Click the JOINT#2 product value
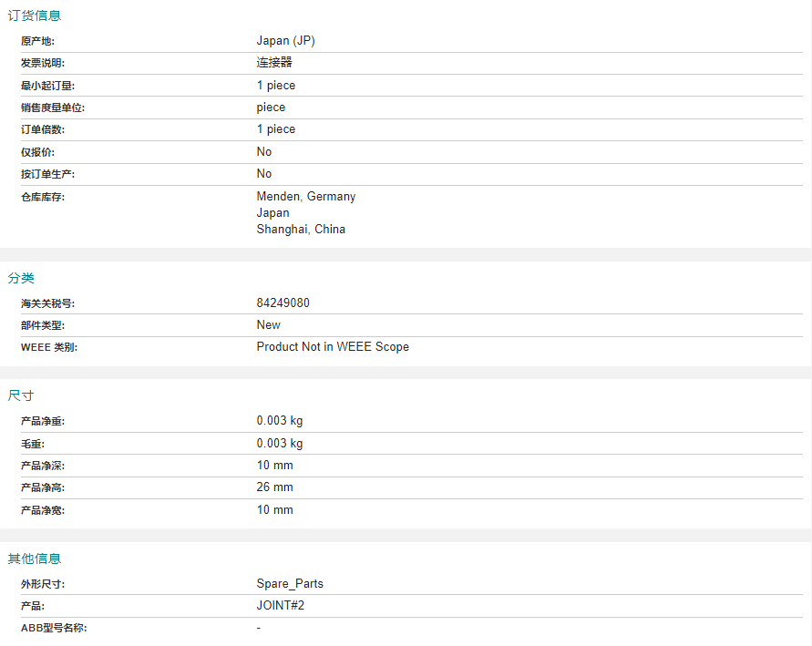812x646 pixels. pyautogui.click(x=281, y=606)
